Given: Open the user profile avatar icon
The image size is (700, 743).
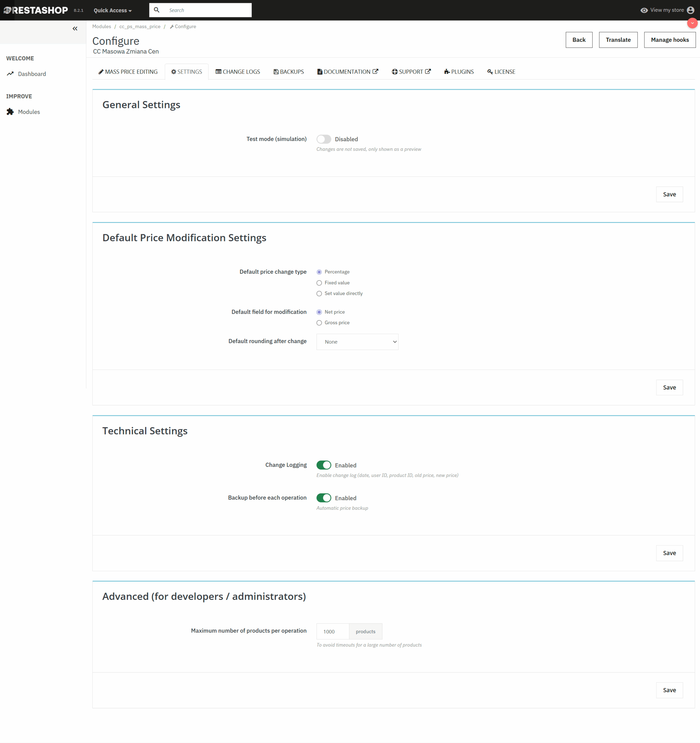Looking at the screenshot, I should pyautogui.click(x=691, y=10).
